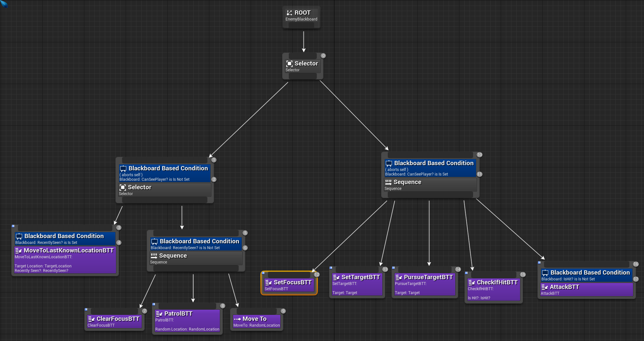The image size is (644, 341).
Task: Click 'Target: Target' text on SetTargetBTT
Action: [345, 293]
